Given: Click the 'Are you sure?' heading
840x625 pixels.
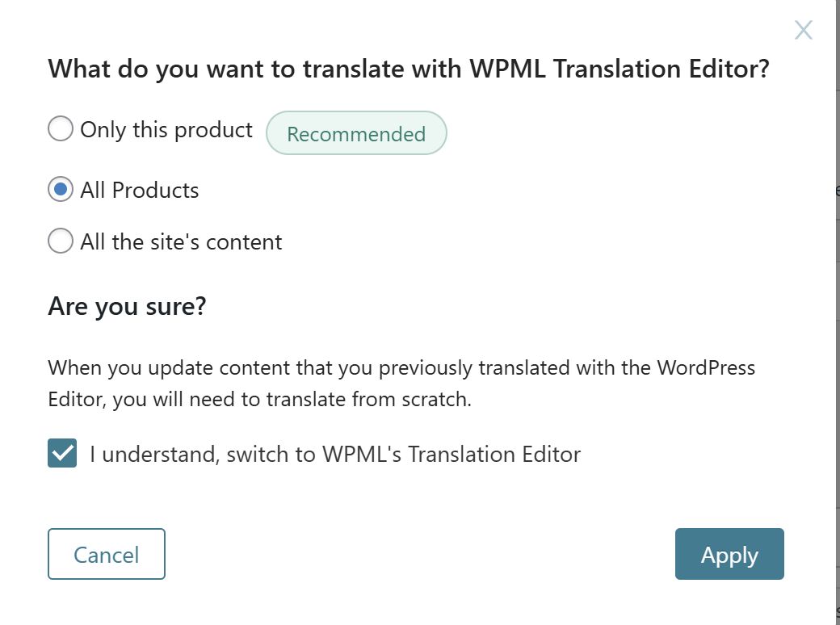Looking at the screenshot, I should pyautogui.click(x=127, y=306).
